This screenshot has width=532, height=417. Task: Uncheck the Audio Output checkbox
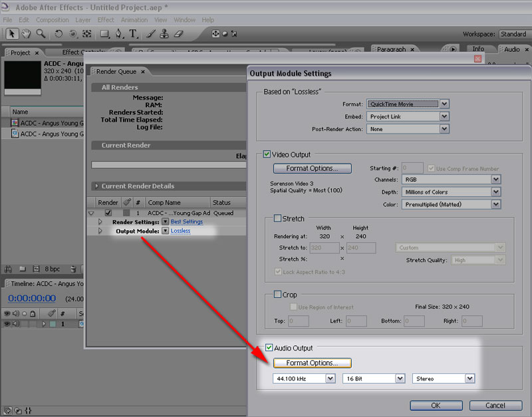pos(269,347)
